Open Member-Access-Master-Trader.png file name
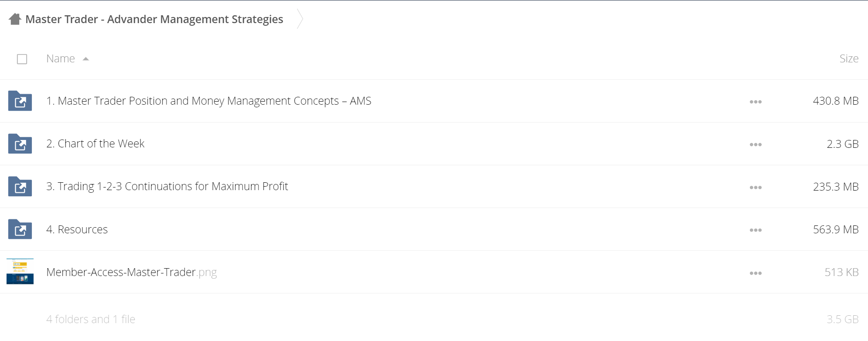868x341 pixels. [131, 272]
